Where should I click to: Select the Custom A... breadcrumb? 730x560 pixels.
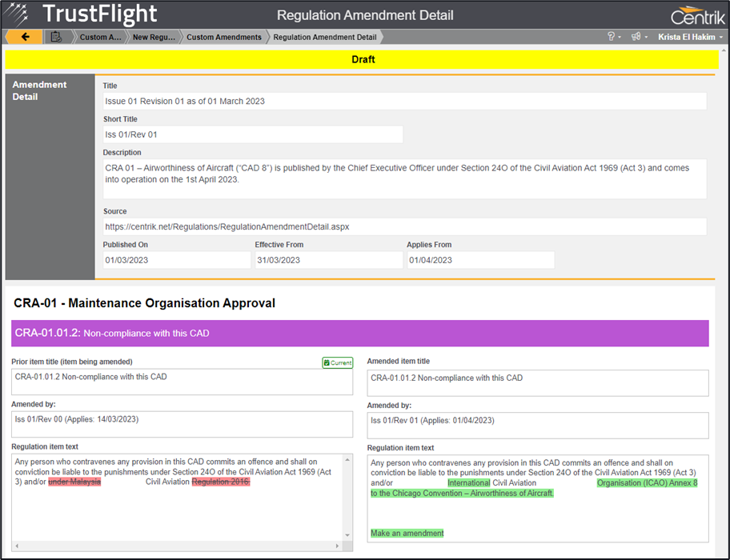pyautogui.click(x=100, y=37)
